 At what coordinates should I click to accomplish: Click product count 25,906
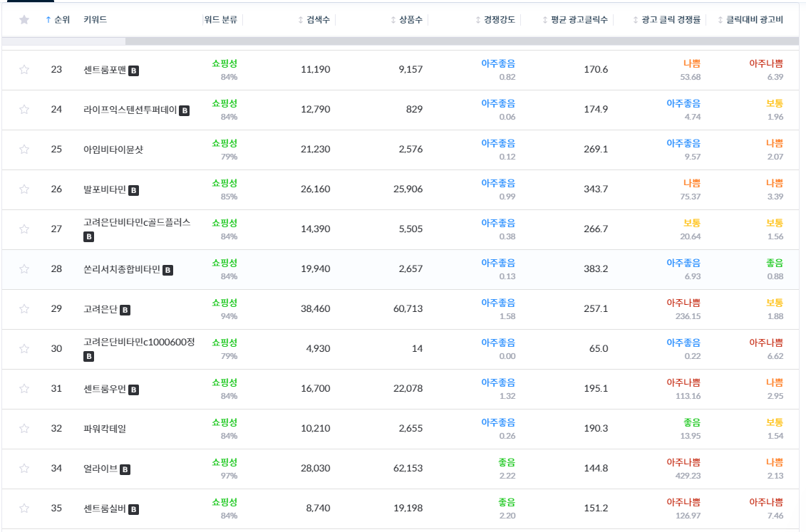[408, 189]
